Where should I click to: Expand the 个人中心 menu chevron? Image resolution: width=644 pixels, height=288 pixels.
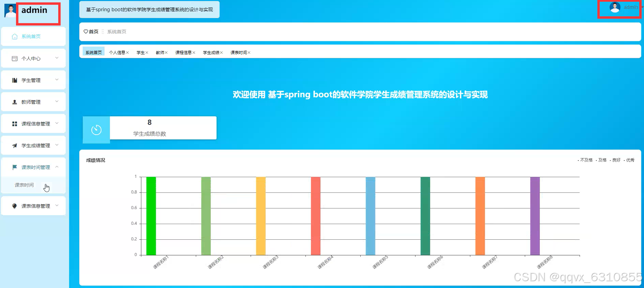pos(57,58)
